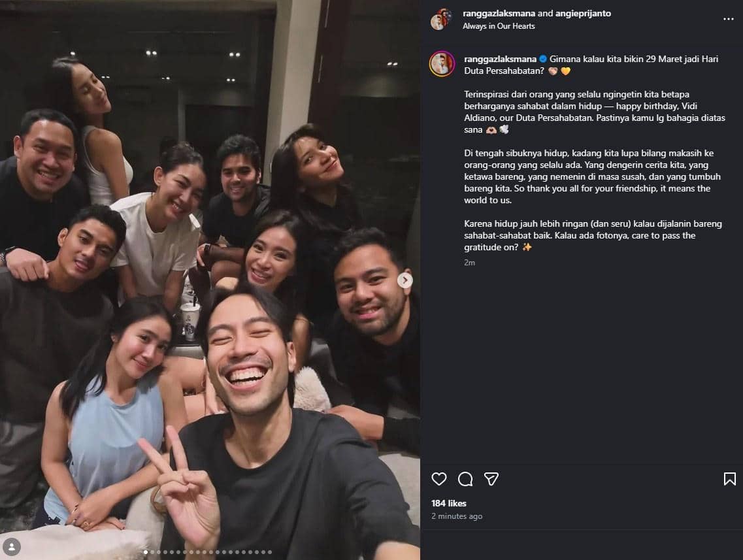Select the last carousel position dot
Image resolution: width=743 pixels, height=560 pixels.
pyautogui.click(x=269, y=552)
